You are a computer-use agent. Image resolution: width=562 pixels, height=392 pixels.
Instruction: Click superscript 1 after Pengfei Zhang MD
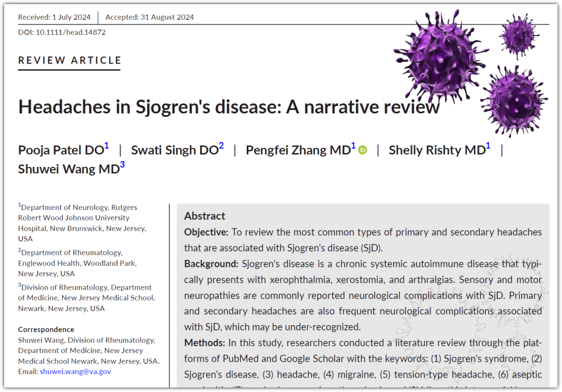coord(353,147)
